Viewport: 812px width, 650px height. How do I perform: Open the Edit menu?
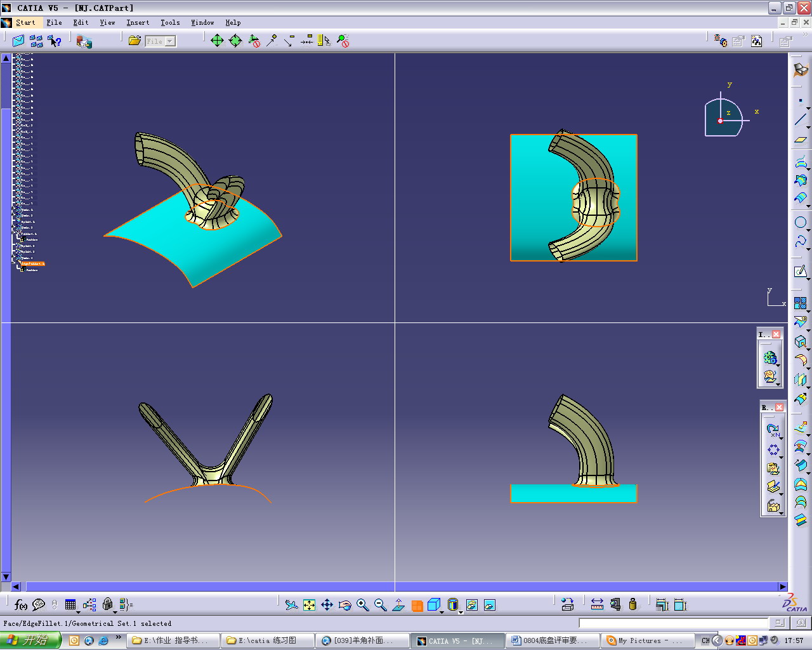point(81,22)
